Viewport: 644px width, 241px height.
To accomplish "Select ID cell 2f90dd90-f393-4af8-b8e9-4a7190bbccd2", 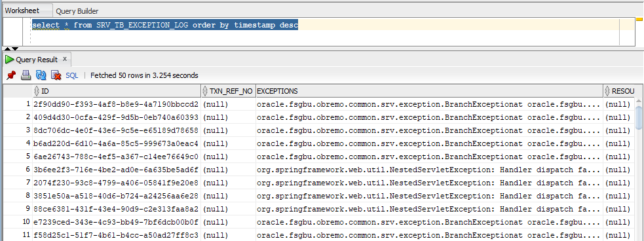I will coord(117,104).
